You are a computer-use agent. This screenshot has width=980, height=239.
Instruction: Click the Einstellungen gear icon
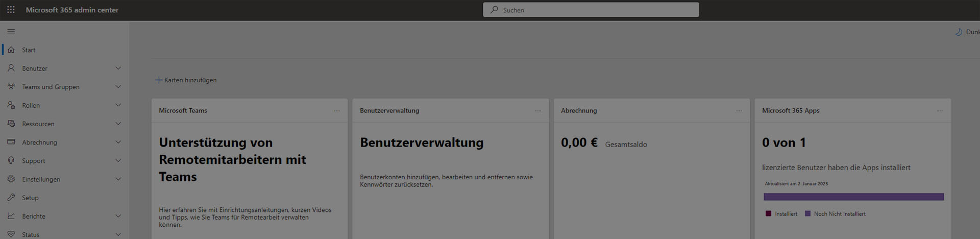tap(11, 179)
